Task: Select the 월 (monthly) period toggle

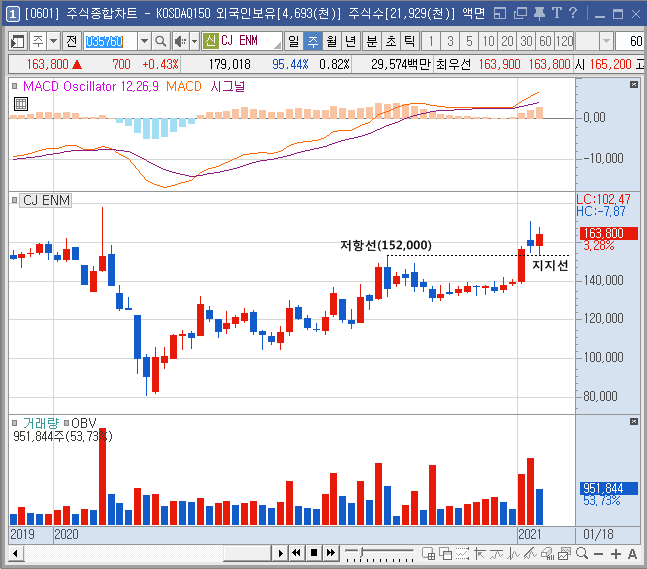Action: click(x=331, y=41)
